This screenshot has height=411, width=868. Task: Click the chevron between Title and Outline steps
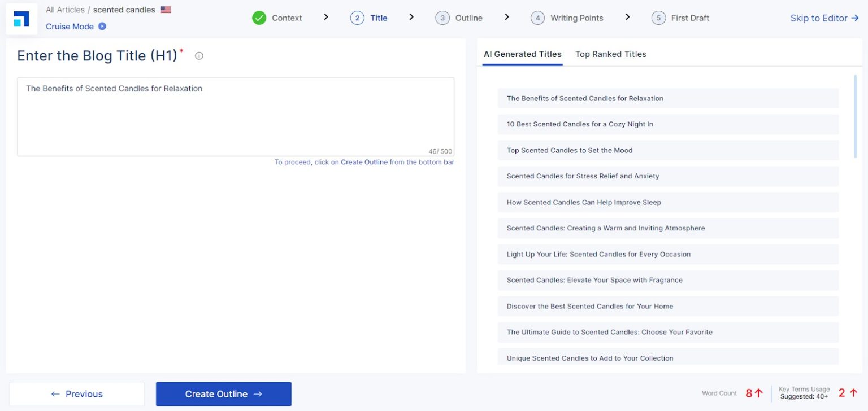click(411, 18)
